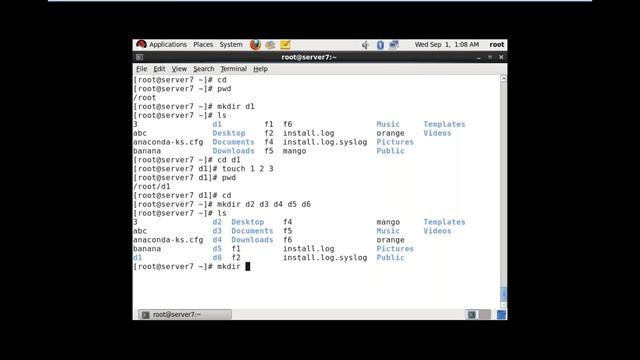
Task: Minimize the terminal window
Action: [478, 58]
